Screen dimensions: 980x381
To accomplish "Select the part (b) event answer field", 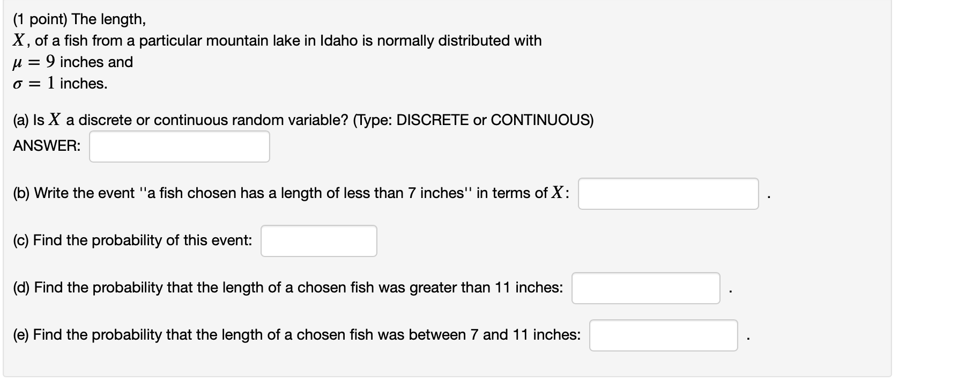I will pyautogui.click(x=667, y=194).
